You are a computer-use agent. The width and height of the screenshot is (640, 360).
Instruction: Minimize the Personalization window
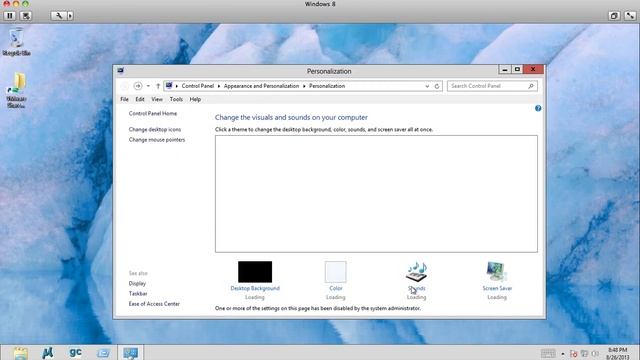504,69
